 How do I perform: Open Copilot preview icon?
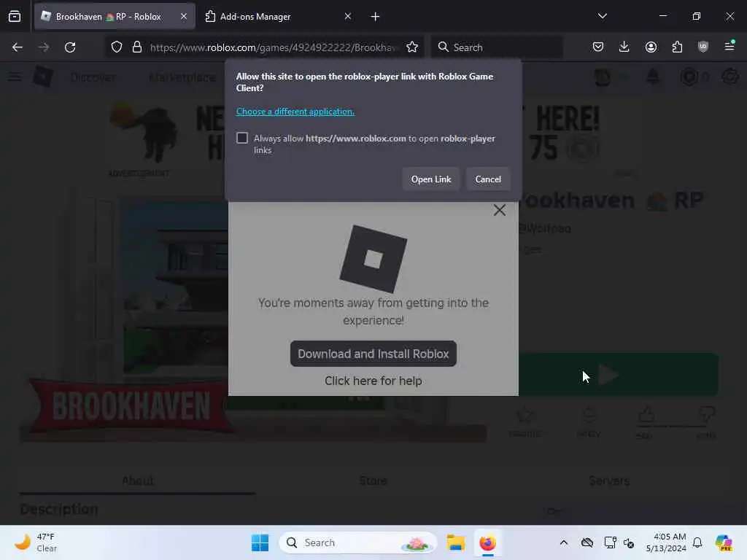[724, 542]
